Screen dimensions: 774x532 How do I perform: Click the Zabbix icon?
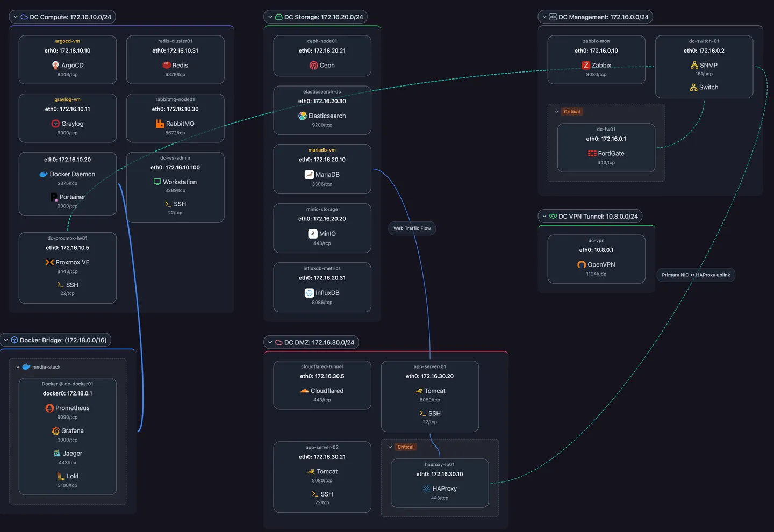(586, 65)
